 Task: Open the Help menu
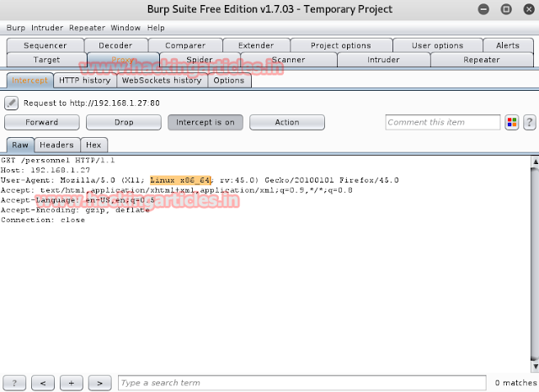(156, 28)
